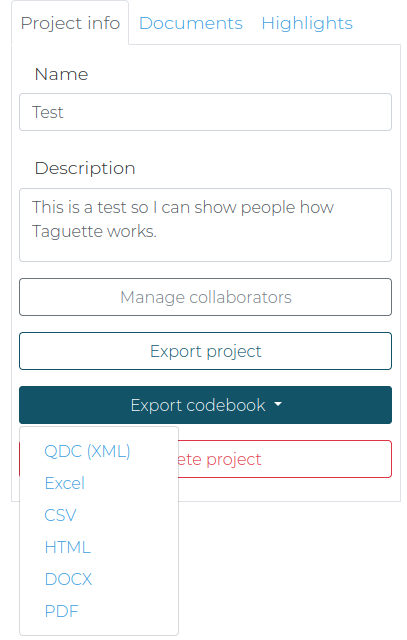Pick HTML in the export dropdown
Viewport: 407px width, 640px height.
click(67, 547)
